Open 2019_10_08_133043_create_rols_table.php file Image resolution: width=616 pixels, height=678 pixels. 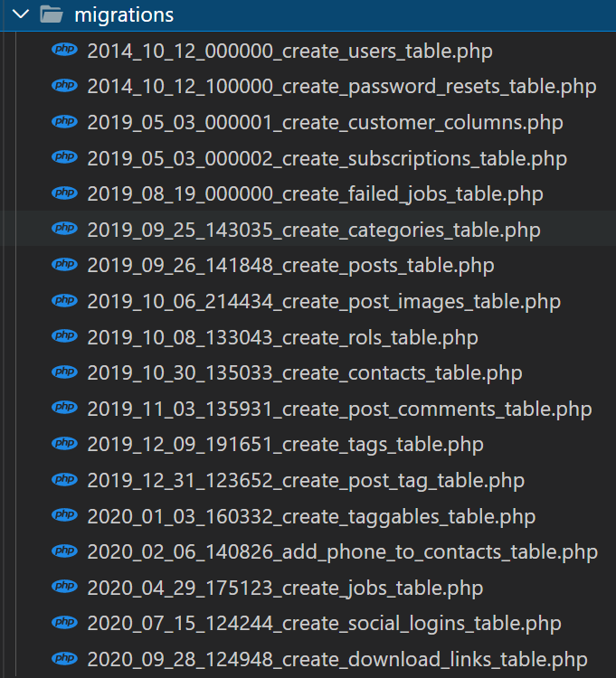[282, 337]
